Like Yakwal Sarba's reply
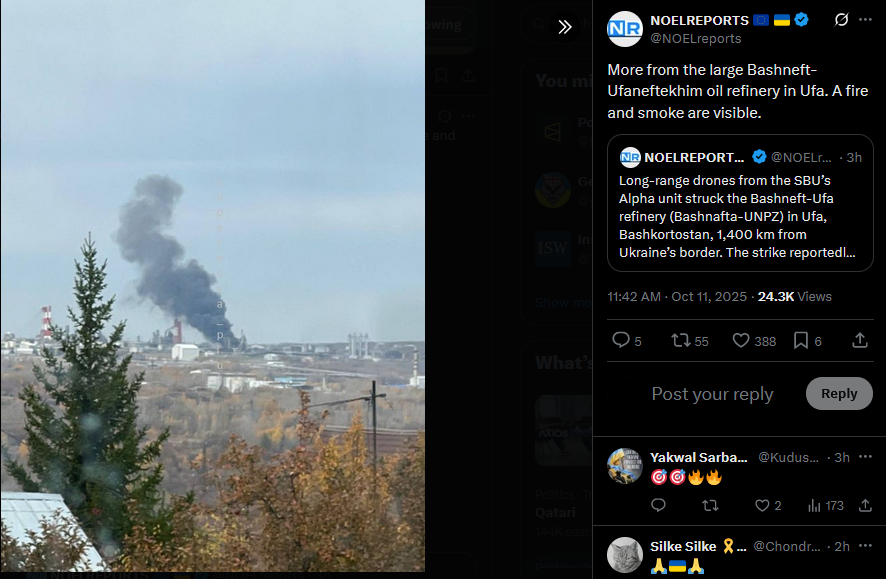This screenshot has height=579, width=886. [x=768, y=505]
